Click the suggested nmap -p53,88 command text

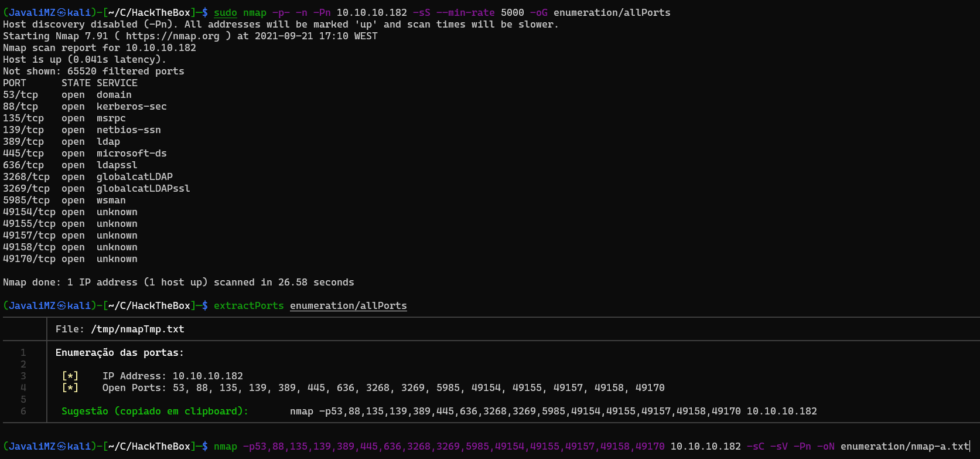coord(554,412)
